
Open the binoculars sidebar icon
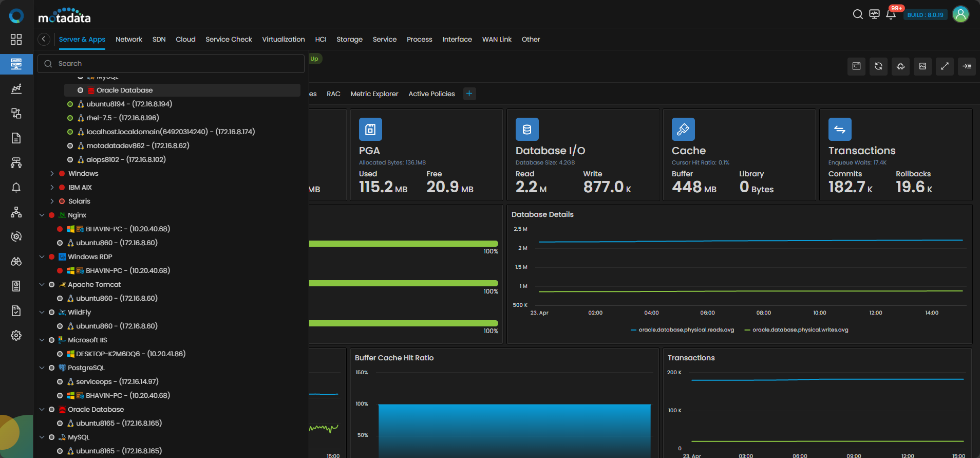[16, 261]
